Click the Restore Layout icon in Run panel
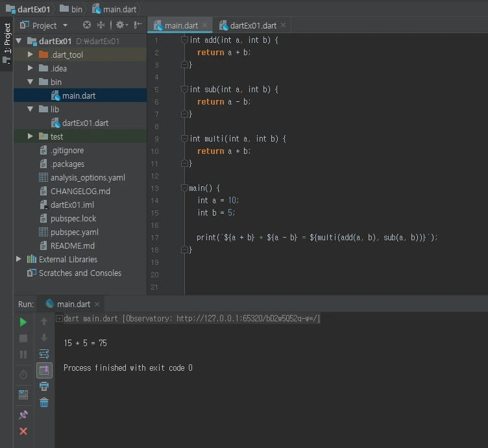Image resolution: width=488 pixels, height=448 pixels. pyautogui.click(x=23, y=394)
